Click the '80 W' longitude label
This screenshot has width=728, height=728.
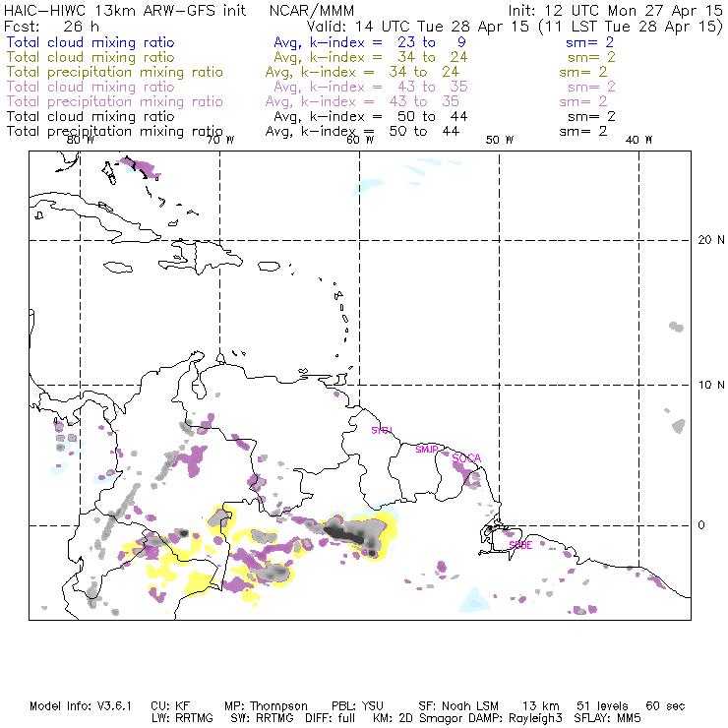click(81, 140)
